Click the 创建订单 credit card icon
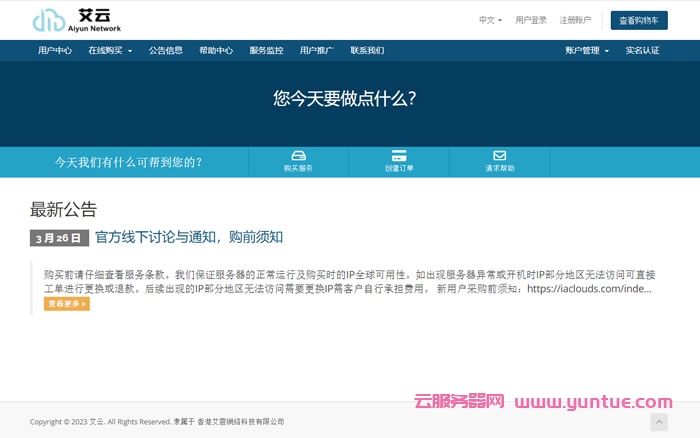This screenshot has height=438, width=700. pyautogui.click(x=399, y=155)
